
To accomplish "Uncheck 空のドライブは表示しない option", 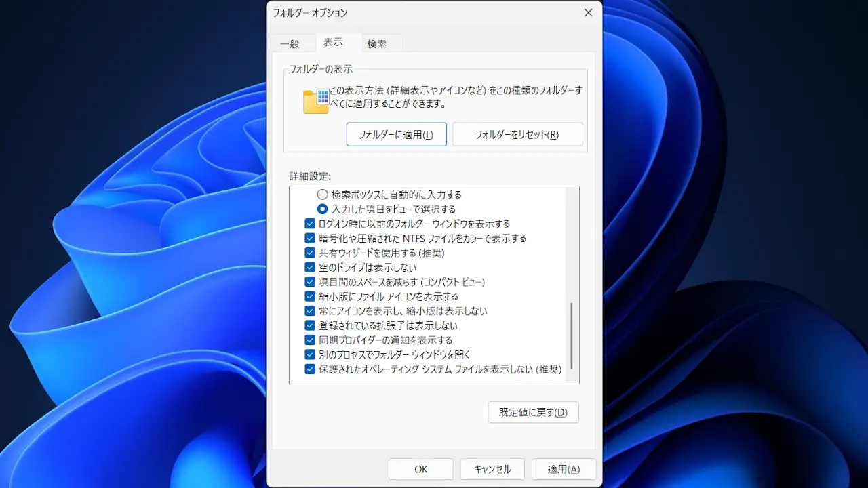I will tap(310, 268).
